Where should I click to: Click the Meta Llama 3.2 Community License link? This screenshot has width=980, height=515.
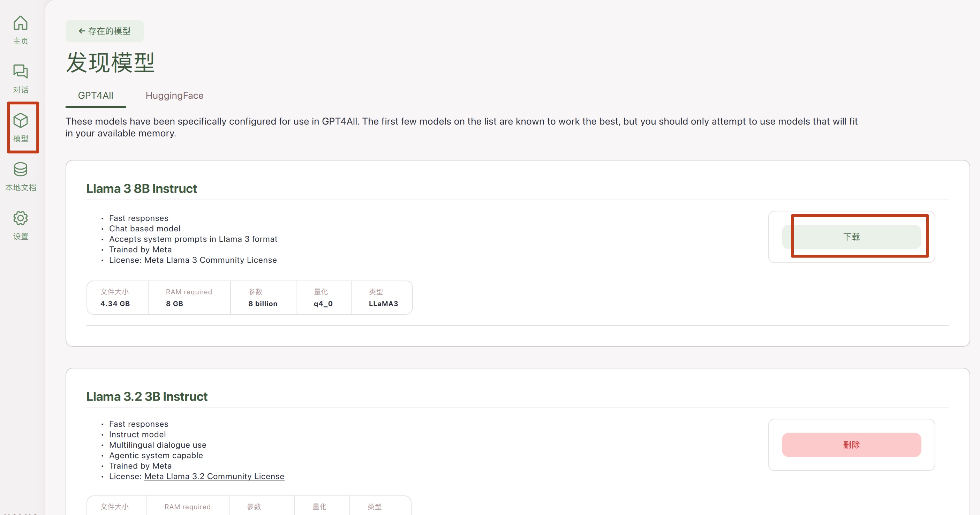point(214,476)
